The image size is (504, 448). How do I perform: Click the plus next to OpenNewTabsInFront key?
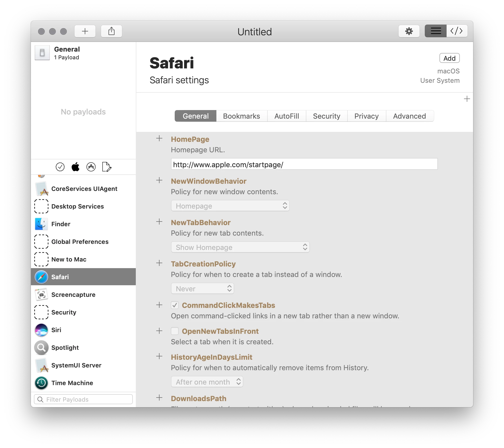pyautogui.click(x=159, y=331)
